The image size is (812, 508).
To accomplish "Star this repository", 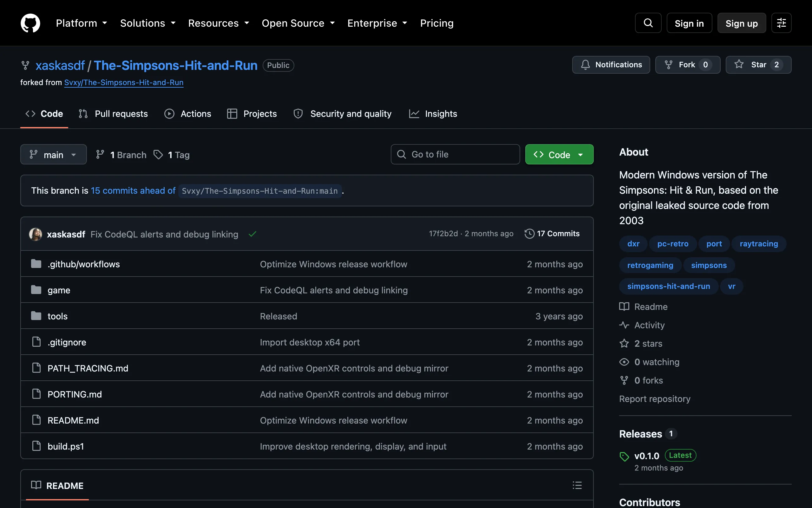I will 758,64.
